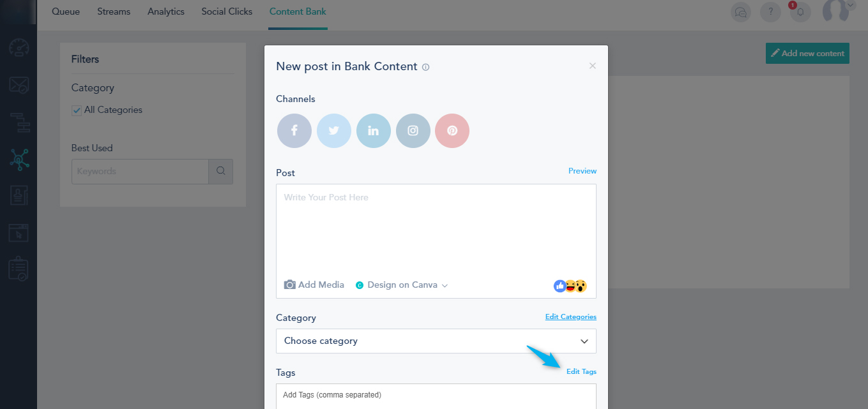Select the LinkedIn channel icon

click(374, 131)
